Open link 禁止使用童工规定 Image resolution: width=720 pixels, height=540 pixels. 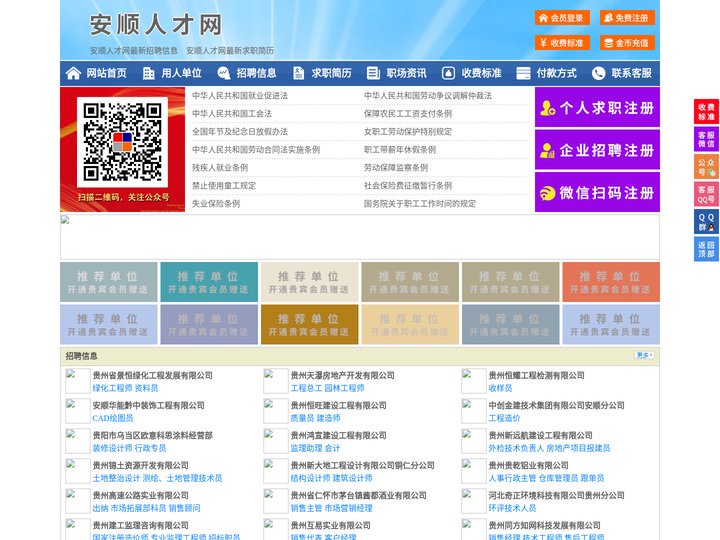(x=224, y=186)
